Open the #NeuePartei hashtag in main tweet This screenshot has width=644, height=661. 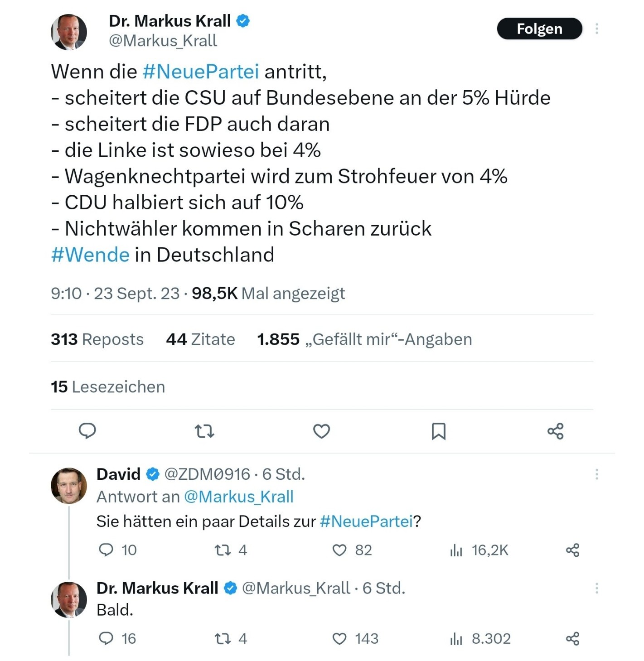200,72
